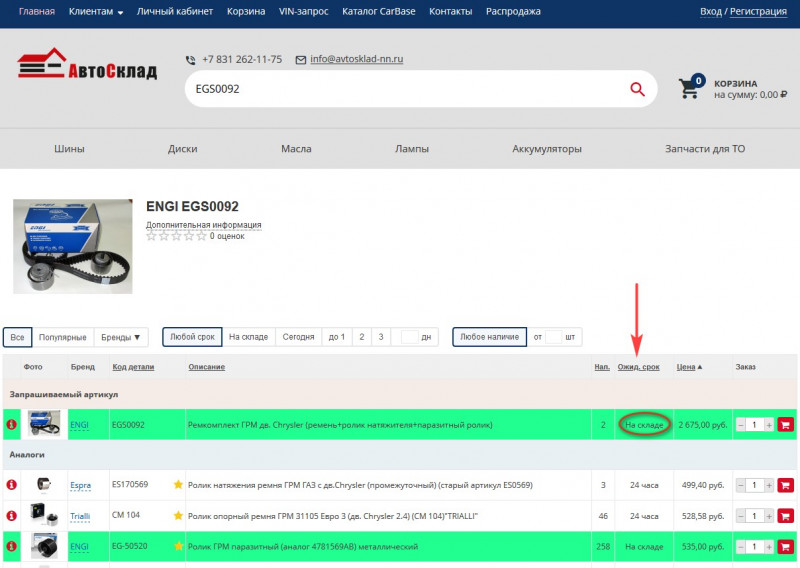Click the EGS0092 search input field
The height and width of the screenshot is (568, 800).
pyautogui.click(x=406, y=89)
